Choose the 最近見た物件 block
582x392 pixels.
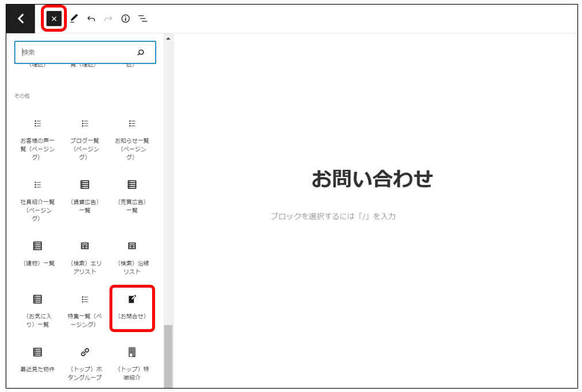[x=37, y=359]
